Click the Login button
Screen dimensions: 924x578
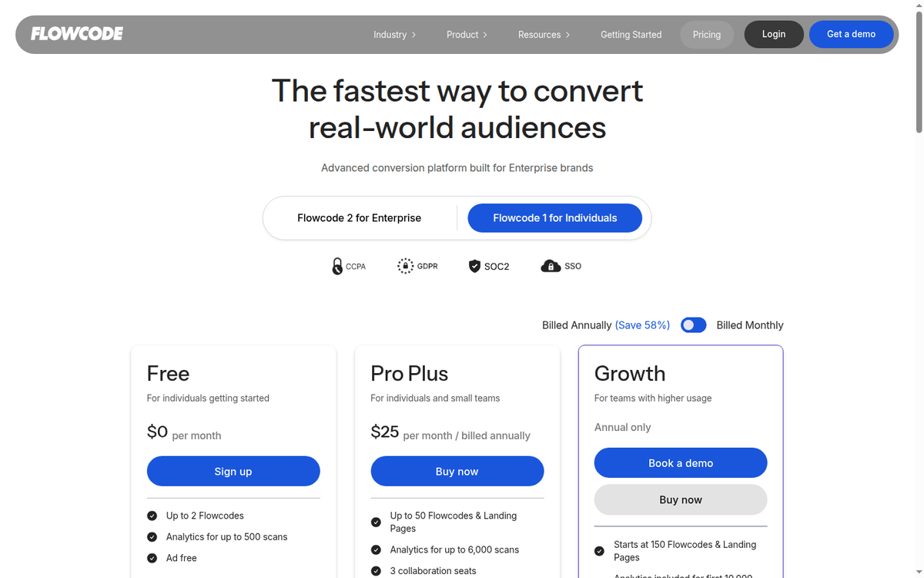click(774, 34)
